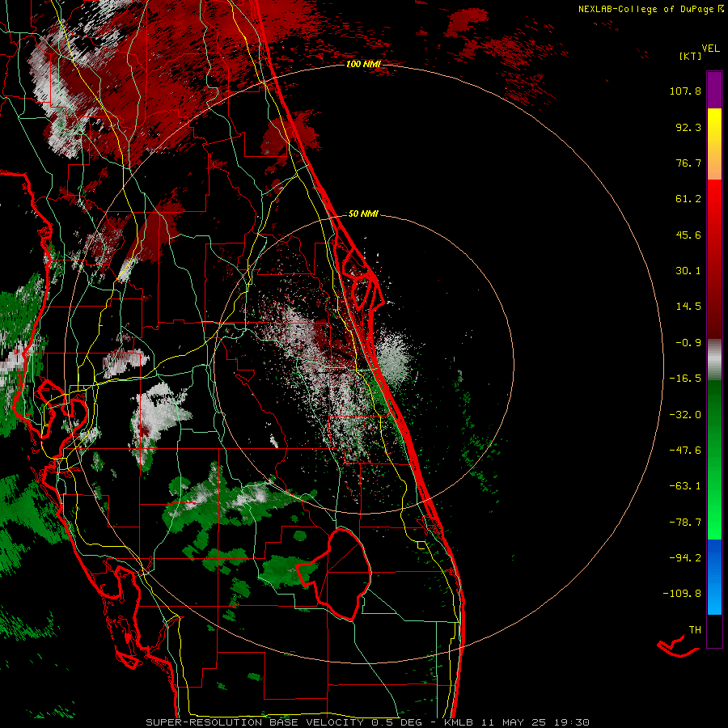
Task: Select the -94.2 velocity scale value
Action: tap(685, 557)
